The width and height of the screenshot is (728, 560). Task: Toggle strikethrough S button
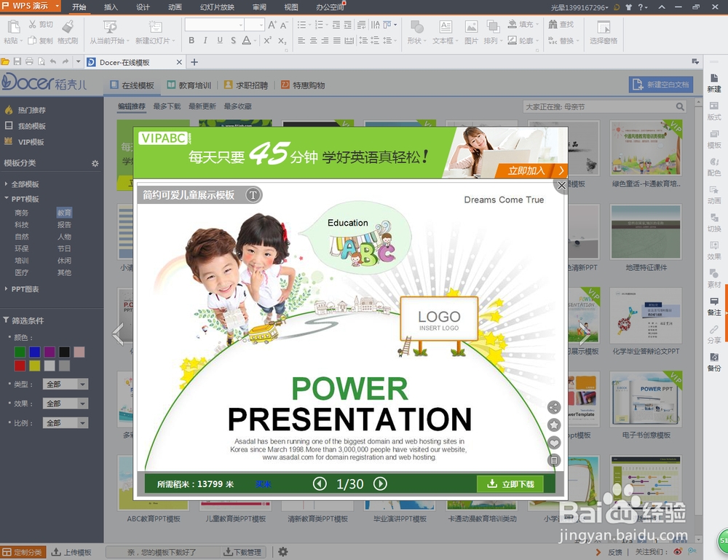(x=233, y=40)
